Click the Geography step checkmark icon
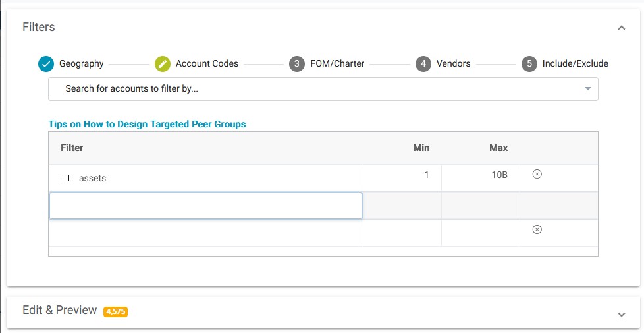644x333 pixels. (46, 64)
